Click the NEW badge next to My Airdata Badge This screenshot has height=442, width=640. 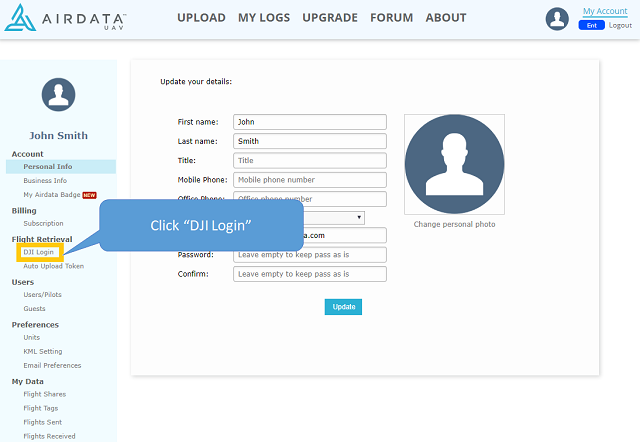[x=89, y=195]
